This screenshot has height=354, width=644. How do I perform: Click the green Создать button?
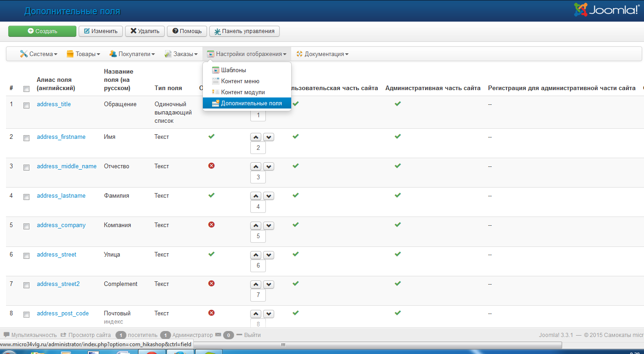point(42,31)
